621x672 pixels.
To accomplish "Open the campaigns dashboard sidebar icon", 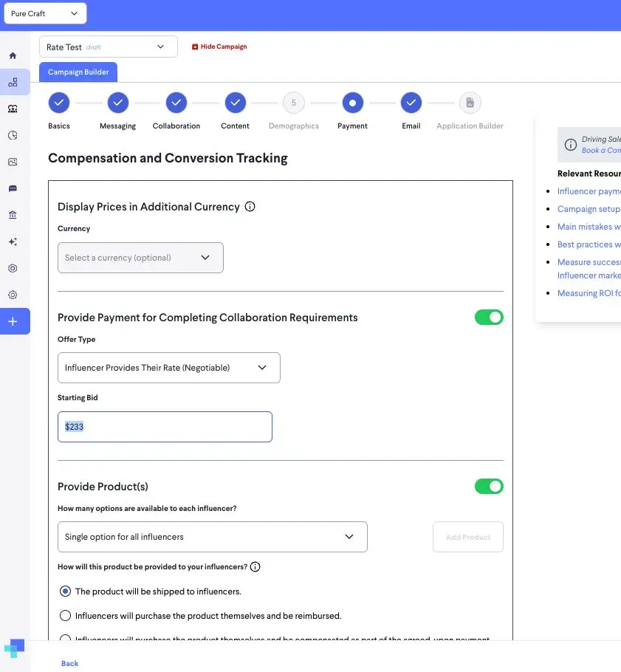I will coord(13,82).
